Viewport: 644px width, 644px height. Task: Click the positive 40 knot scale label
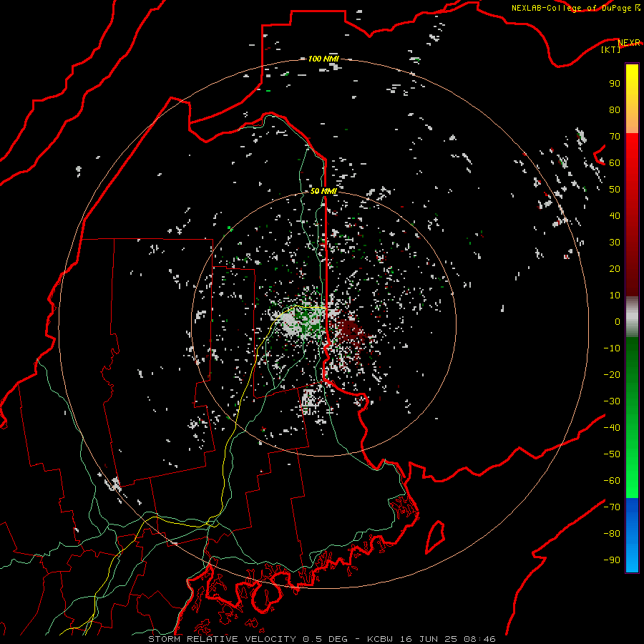click(x=615, y=216)
